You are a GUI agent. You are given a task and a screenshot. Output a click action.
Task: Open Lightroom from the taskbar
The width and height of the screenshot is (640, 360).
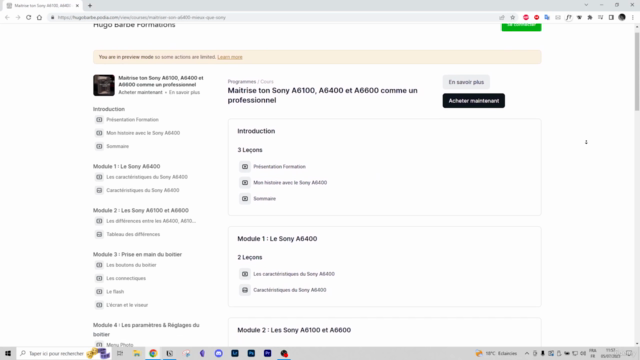click(235, 353)
